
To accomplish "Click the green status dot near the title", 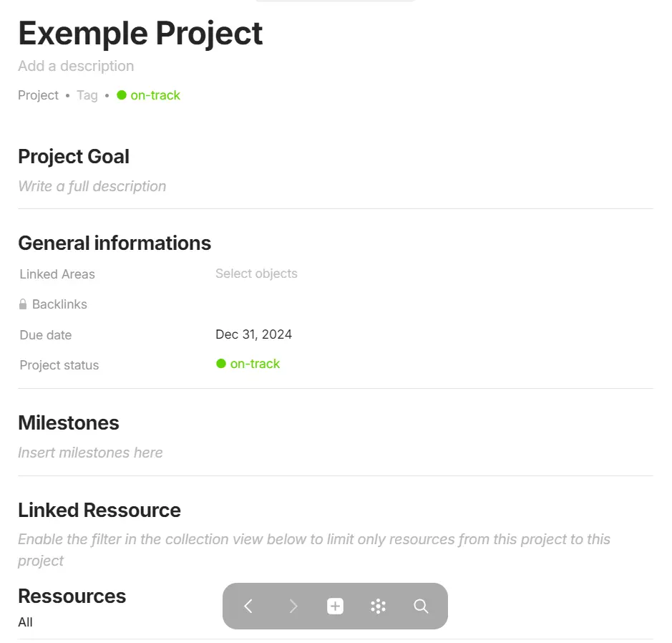I will [122, 95].
